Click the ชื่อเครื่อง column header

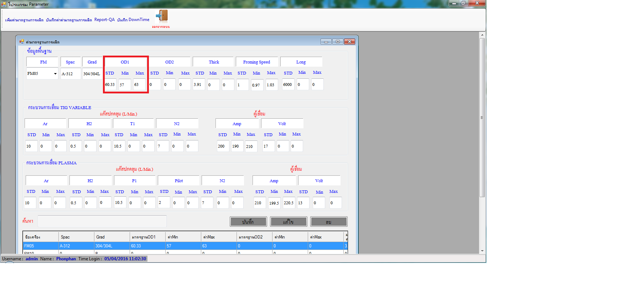point(41,237)
